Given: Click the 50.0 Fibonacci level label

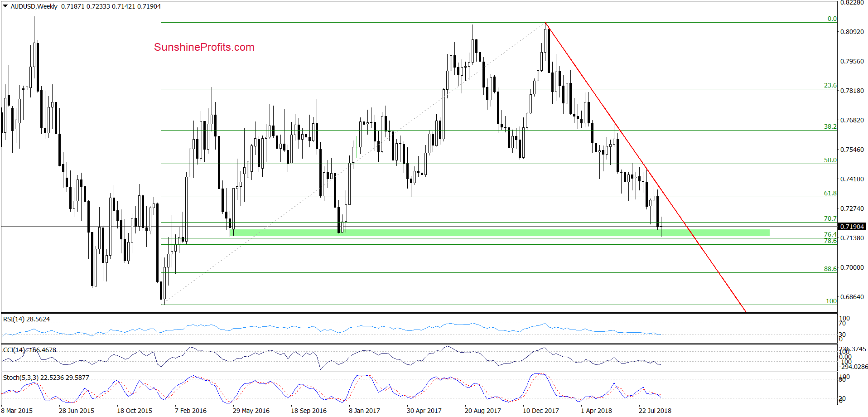Looking at the screenshot, I should pyautogui.click(x=830, y=160).
